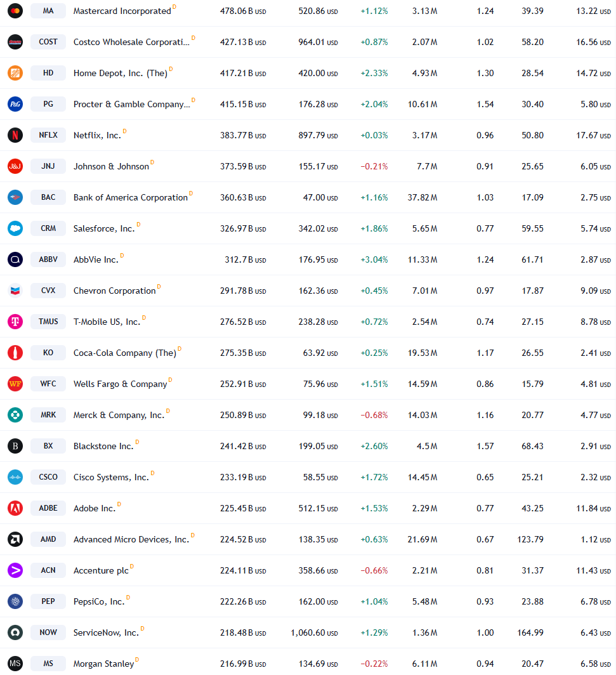Click the Home Depot logo icon
Image resolution: width=616 pixels, height=675 pixels.
(15, 73)
